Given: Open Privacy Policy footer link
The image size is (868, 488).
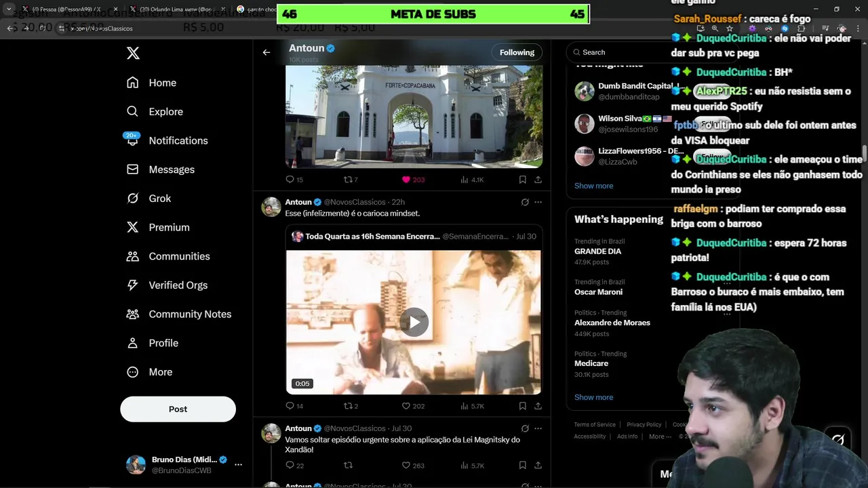Looking at the screenshot, I should (644, 425).
